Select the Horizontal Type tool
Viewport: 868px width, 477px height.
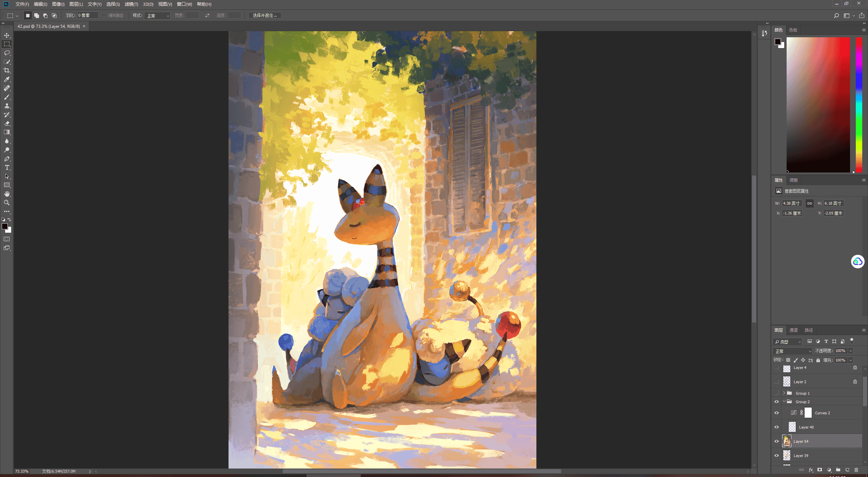[x=7, y=167]
